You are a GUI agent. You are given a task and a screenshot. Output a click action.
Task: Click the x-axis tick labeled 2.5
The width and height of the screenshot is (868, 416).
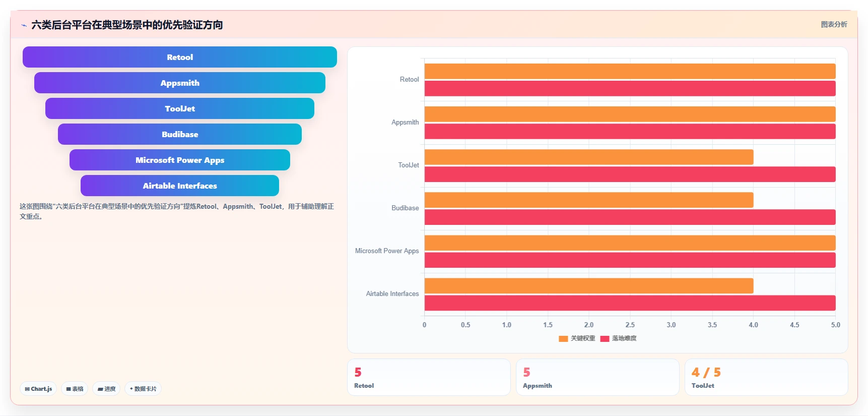[630, 325]
